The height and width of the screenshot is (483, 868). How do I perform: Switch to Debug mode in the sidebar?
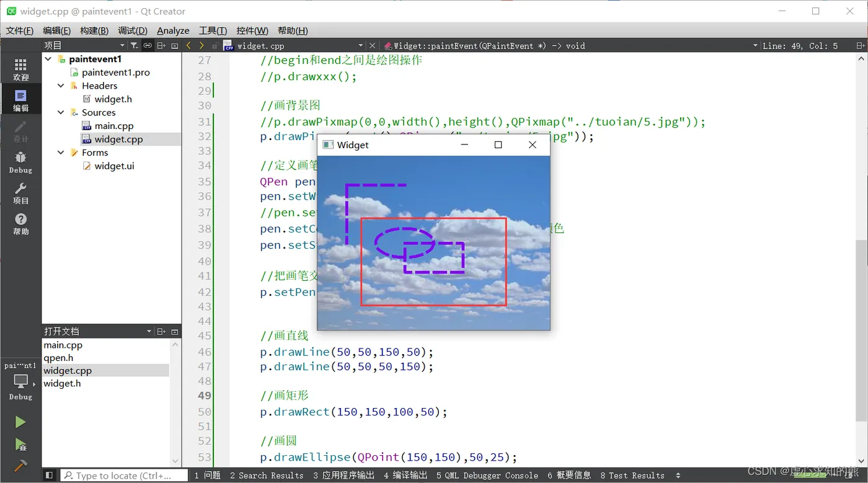(20, 162)
